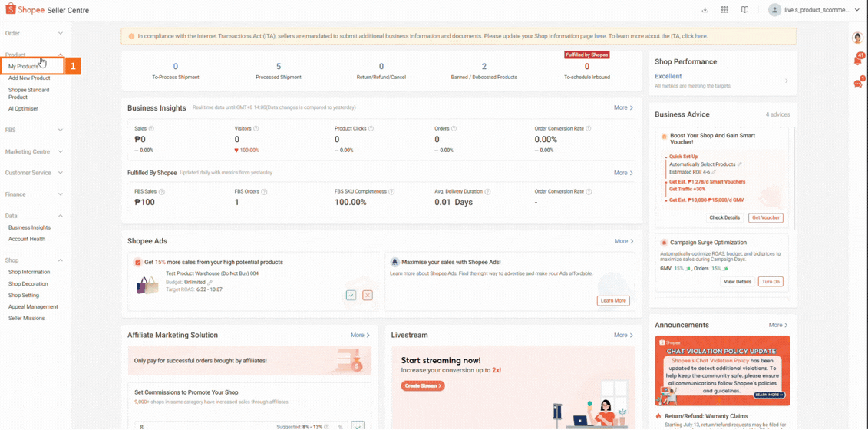Edit Automatically Select Products pencil icon

tap(740, 164)
